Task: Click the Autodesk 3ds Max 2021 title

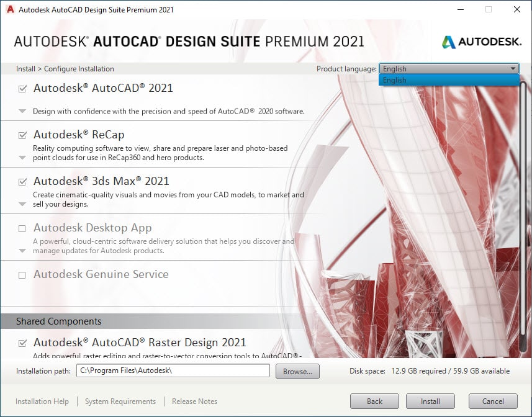Action: pos(101,181)
